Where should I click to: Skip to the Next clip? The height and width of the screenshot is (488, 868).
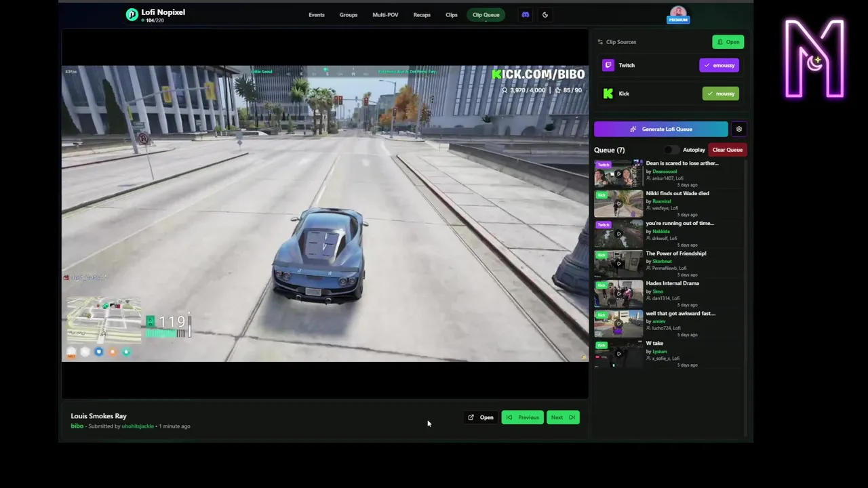(563, 418)
